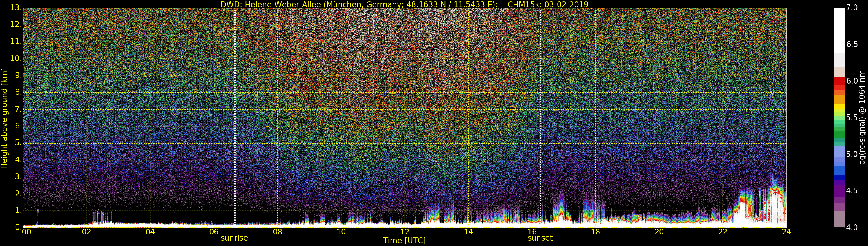Click the y-axis tick label '2.'
This screenshot has width=868, height=246.
[18, 194]
